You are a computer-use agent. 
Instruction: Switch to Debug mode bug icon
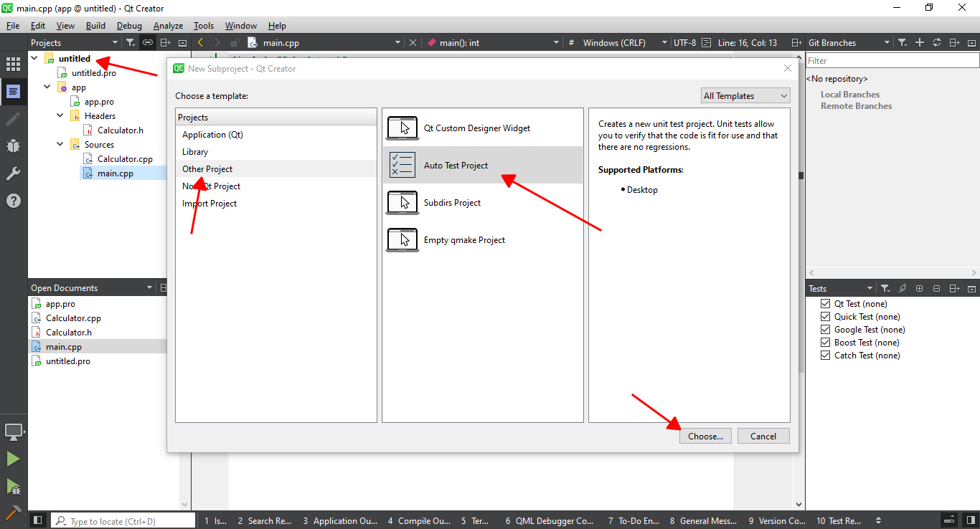13,146
